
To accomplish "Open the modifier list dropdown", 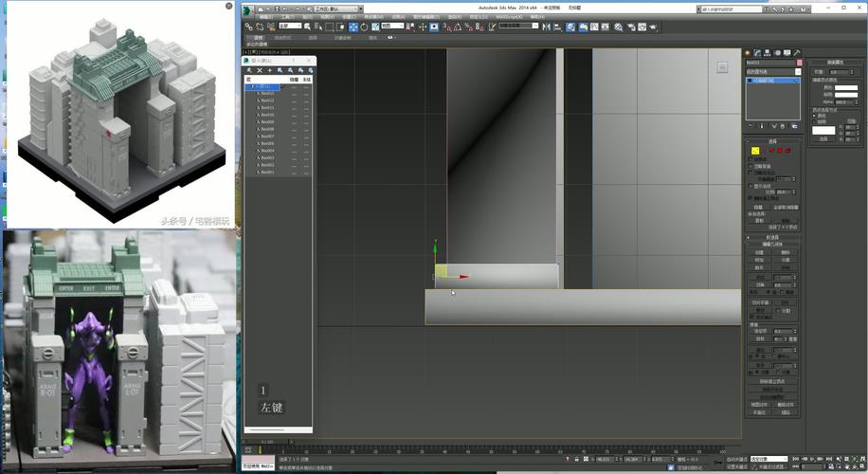I will coord(773,71).
